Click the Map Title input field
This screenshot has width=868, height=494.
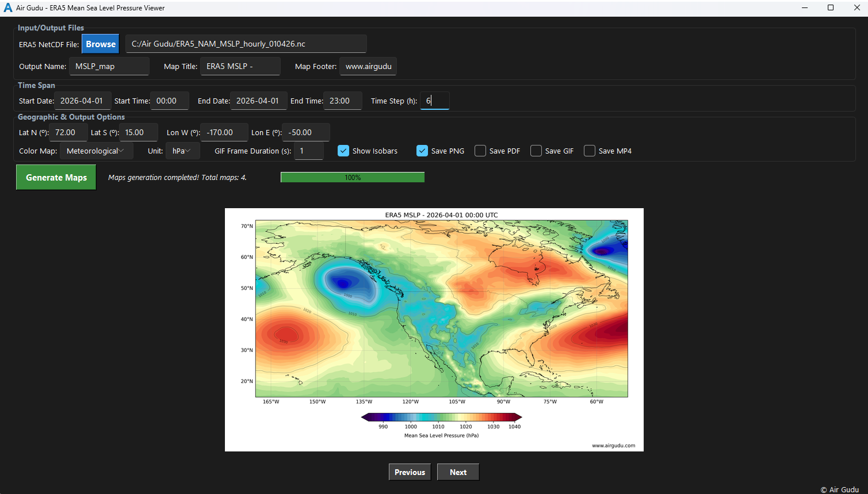240,66
